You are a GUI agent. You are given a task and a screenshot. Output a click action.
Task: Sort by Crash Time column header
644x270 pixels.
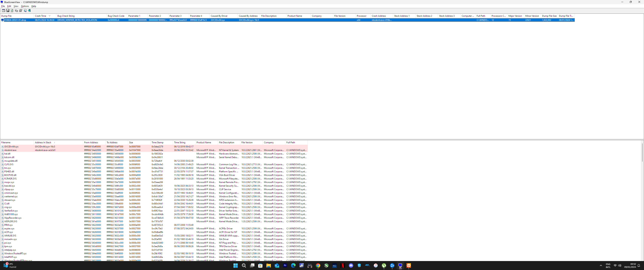pos(45,16)
